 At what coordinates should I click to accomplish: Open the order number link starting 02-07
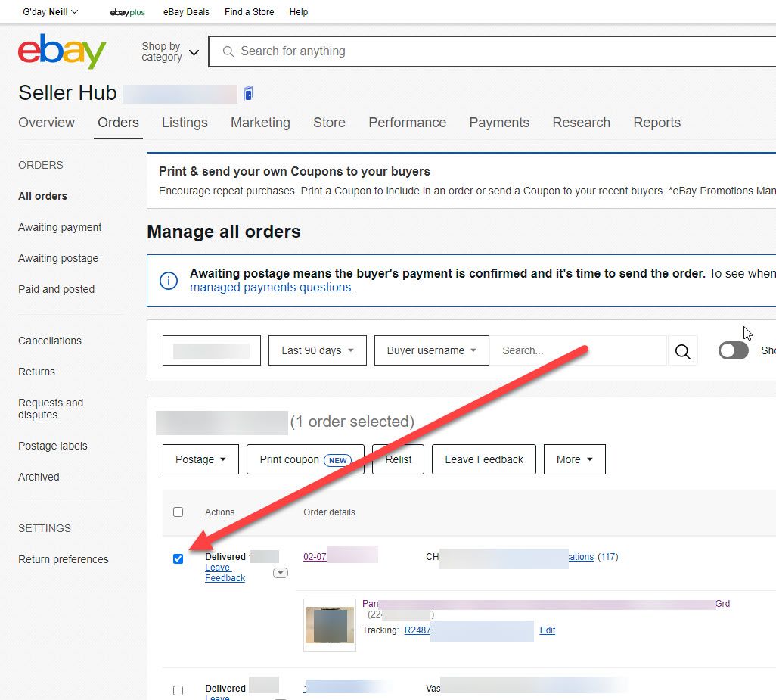point(315,557)
